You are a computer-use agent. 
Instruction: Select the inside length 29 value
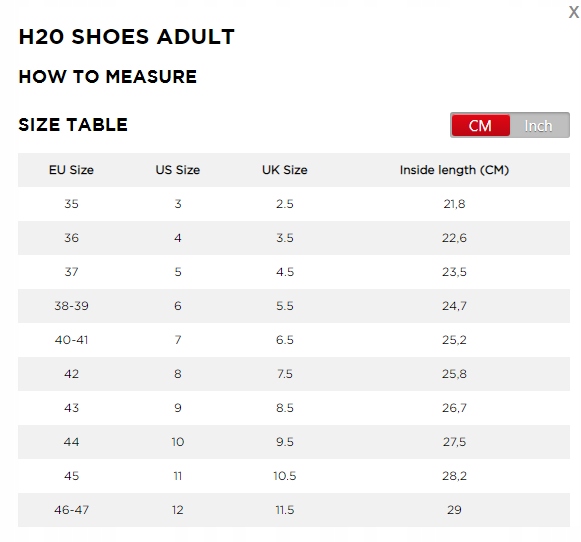(x=454, y=510)
